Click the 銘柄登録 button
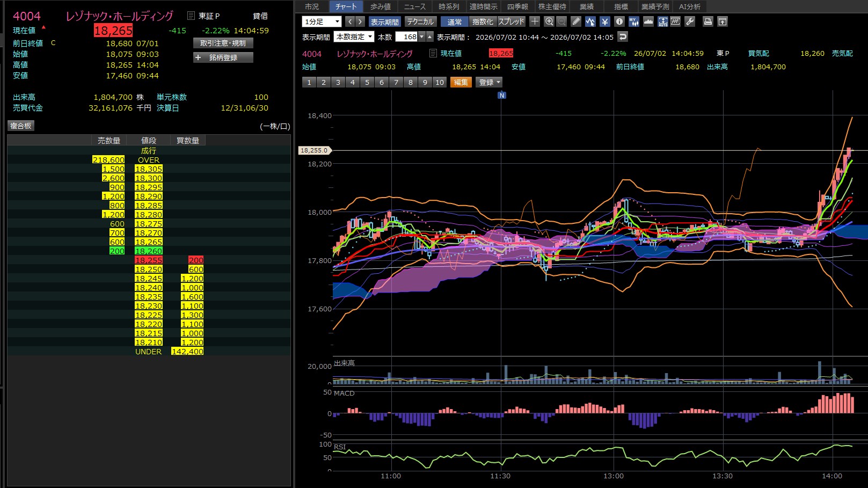Screen dimensions: 868x488 pyautogui.click(x=223, y=57)
